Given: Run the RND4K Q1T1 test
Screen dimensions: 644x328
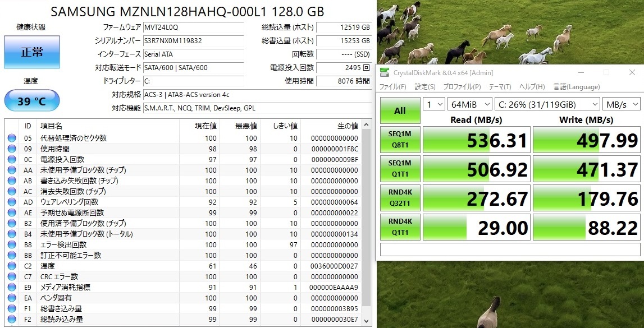Looking at the screenshot, I should tap(400, 227).
